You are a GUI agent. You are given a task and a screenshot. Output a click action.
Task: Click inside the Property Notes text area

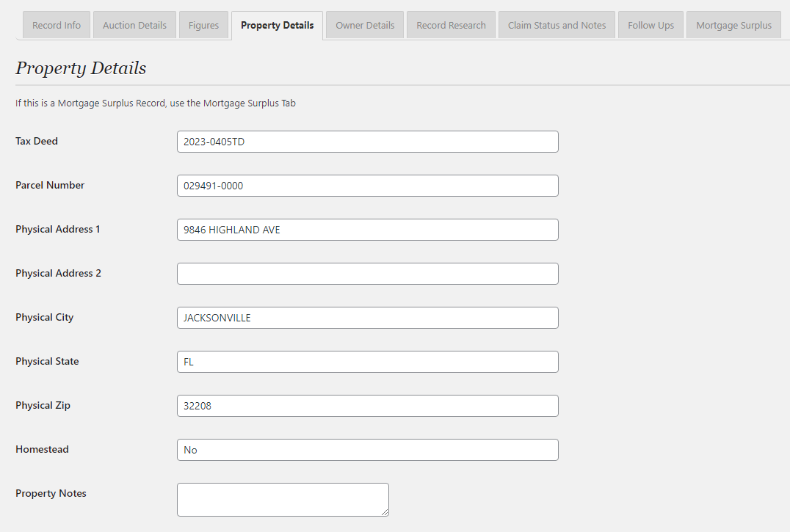pyautogui.click(x=283, y=499)
